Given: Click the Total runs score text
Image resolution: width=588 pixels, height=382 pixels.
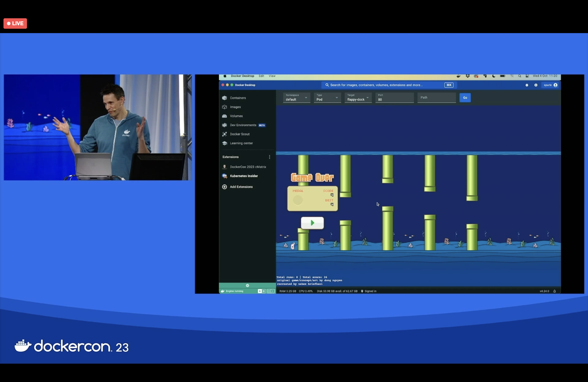Looking at the screenshot, I should [302, 277].
